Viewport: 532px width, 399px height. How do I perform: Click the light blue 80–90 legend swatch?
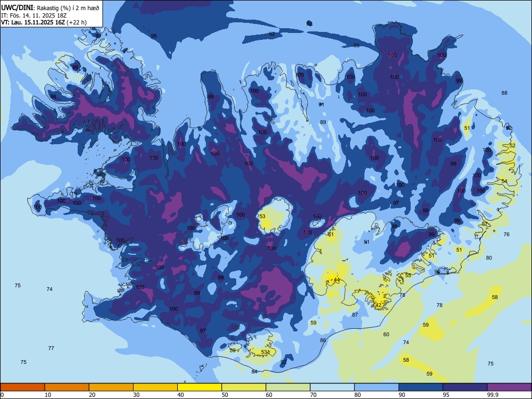tap(377, 387)
